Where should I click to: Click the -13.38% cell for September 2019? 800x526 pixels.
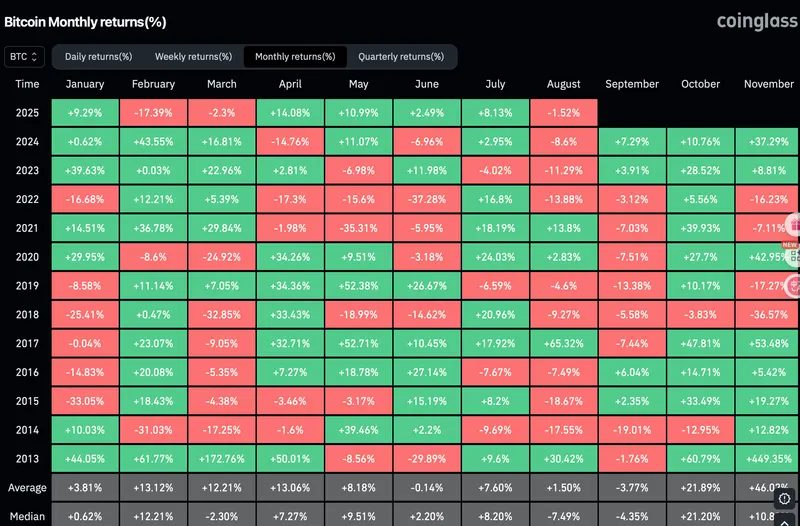coord(632,286)
